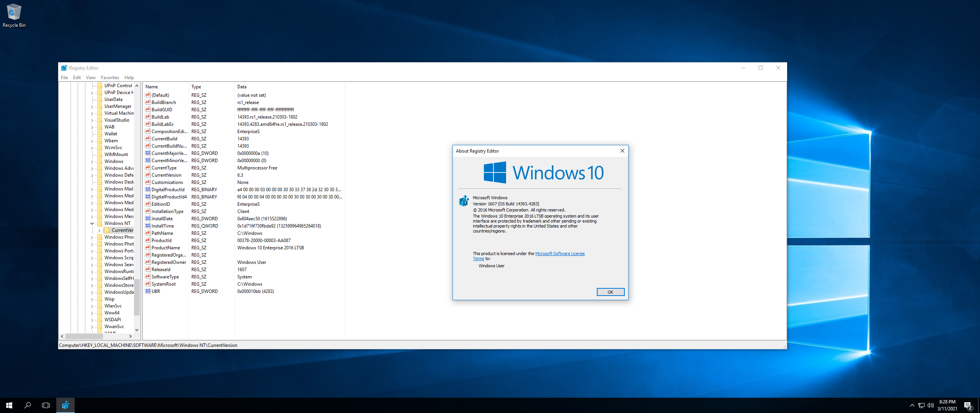Open the Recycle Bin desktop icon
Screen dimensions: 980x413
coord(14,15)
